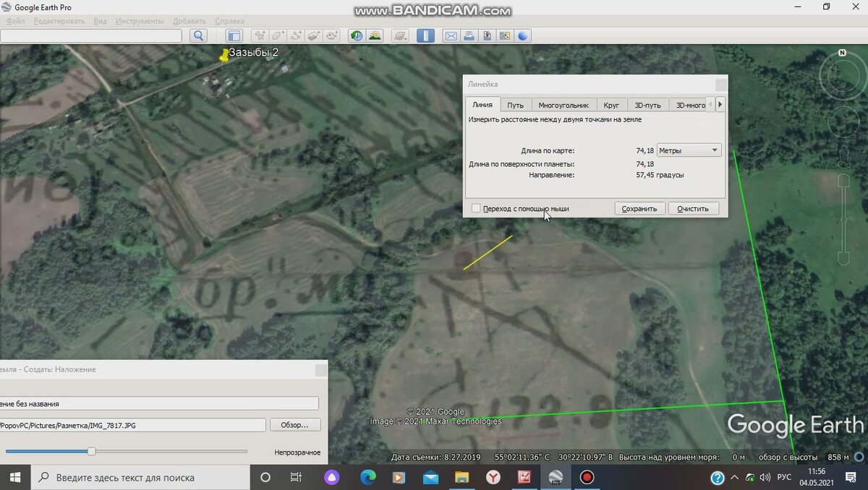Viewport: 868px width, 490px height.
Task: Open the volume speaker tray icon
Action: pyautogui.click(x=765, y=477)
